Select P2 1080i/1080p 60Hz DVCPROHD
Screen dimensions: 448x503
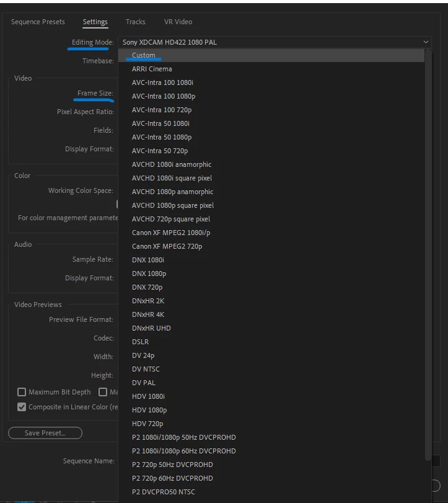pyautogui.click(x=271, y=451)
